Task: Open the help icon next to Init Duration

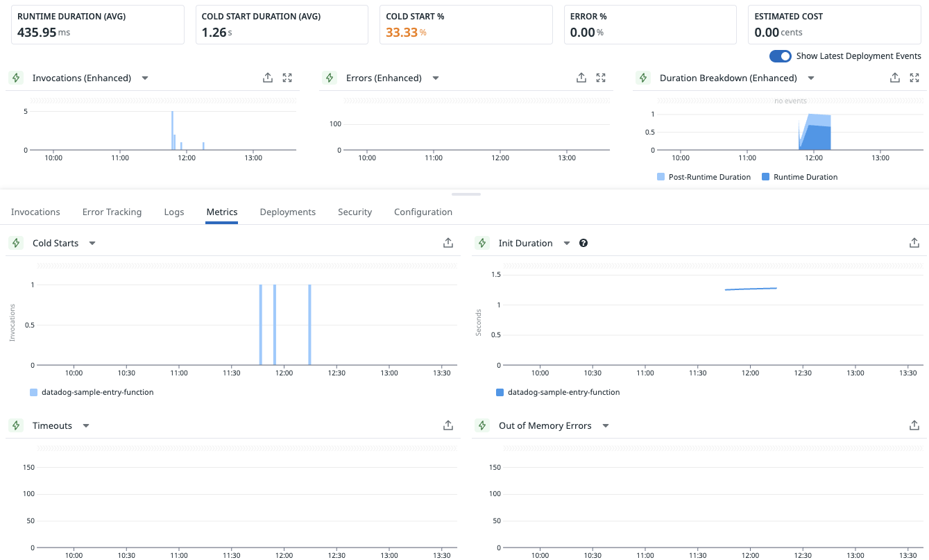Action: tap(583, 243)
